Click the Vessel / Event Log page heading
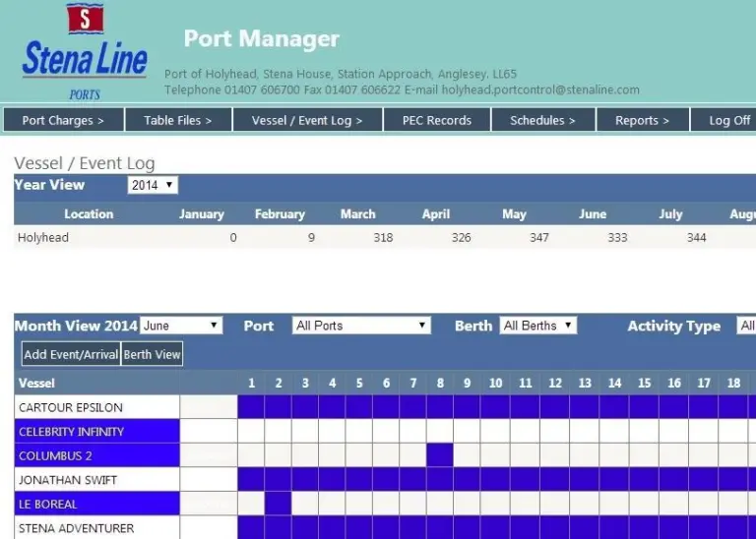This screenshot has width=756, height=539. tap(85, 163)
